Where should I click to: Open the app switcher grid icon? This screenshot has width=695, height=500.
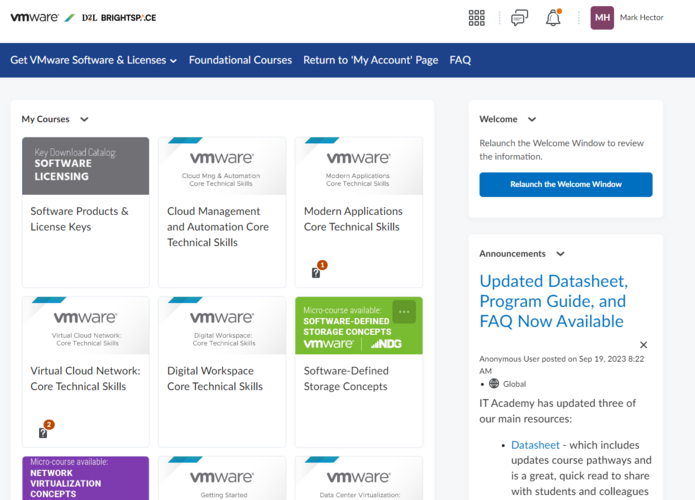pyautogui.click(x=476, y=18)
